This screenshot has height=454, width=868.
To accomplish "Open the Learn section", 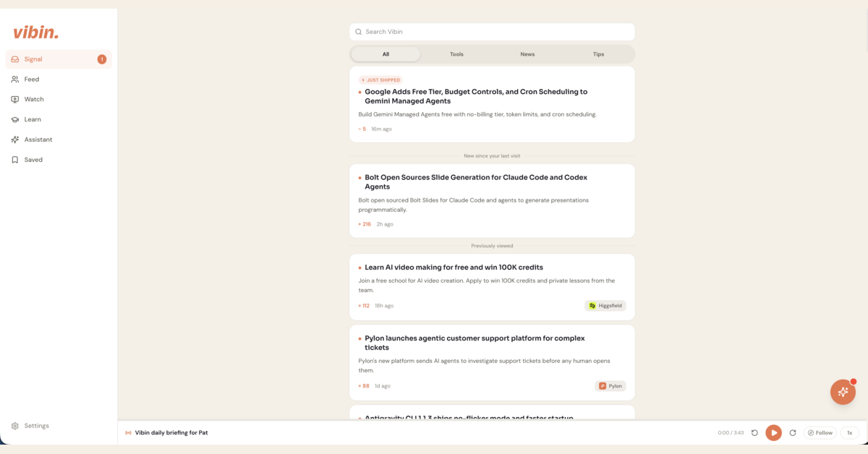I will 59,119.
